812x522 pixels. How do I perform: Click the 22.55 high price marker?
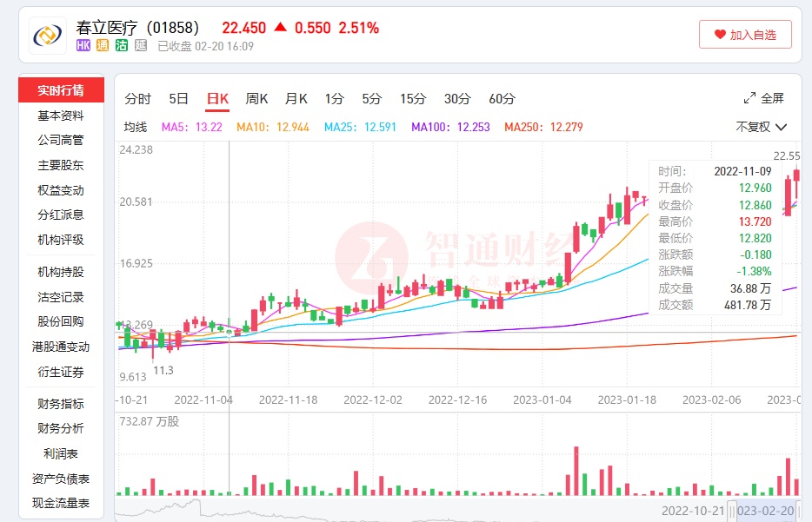coord(787,155)
